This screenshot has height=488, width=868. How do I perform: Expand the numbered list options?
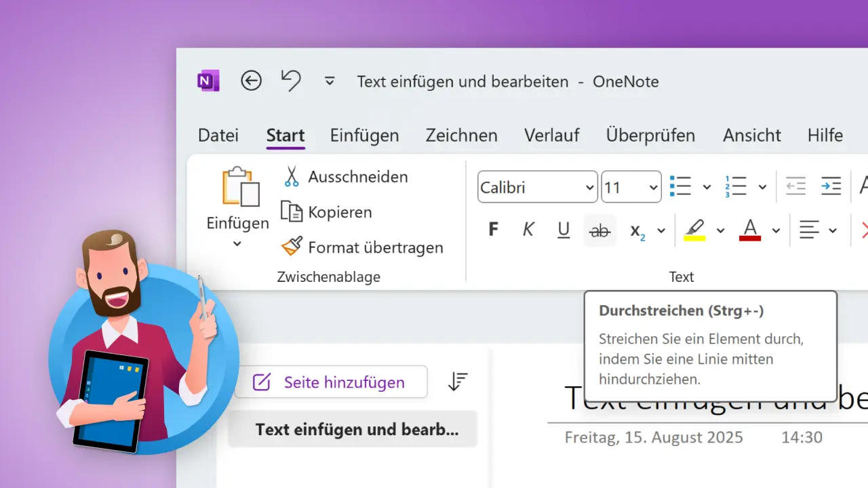click(x=762, y=186)
